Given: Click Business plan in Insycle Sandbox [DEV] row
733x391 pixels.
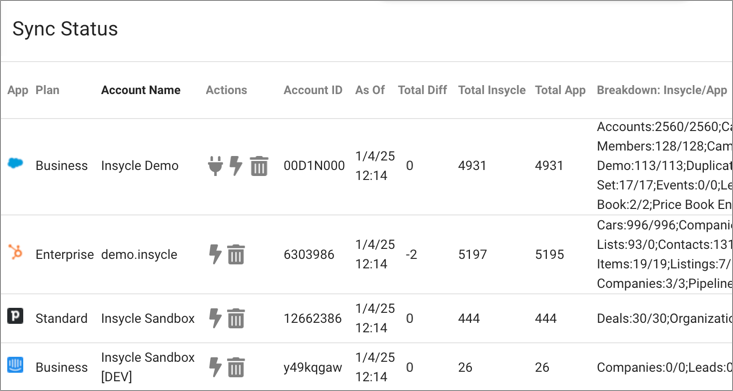Looking at the screenshot, I should (61, 367).
